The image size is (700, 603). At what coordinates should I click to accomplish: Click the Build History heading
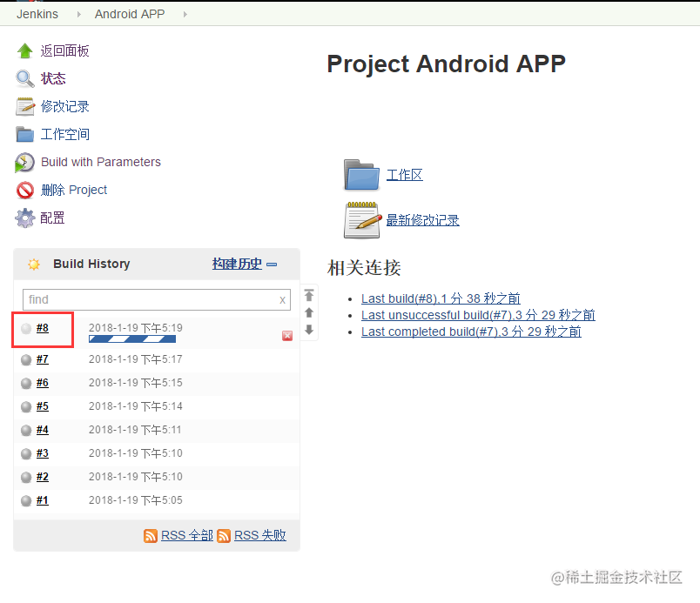pyautogui.click(x=91, y=264)
